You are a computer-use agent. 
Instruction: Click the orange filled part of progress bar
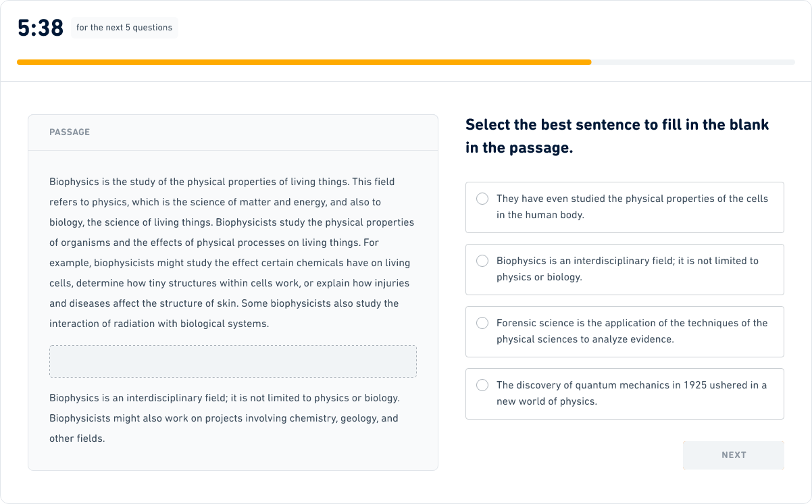pos(304,62)
